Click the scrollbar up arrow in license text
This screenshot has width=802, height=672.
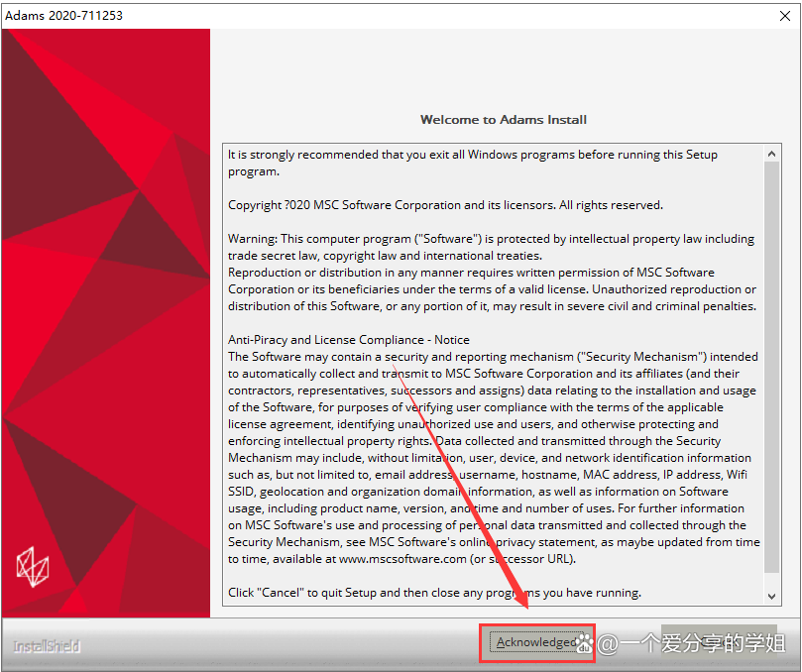[x=772, y=154]
